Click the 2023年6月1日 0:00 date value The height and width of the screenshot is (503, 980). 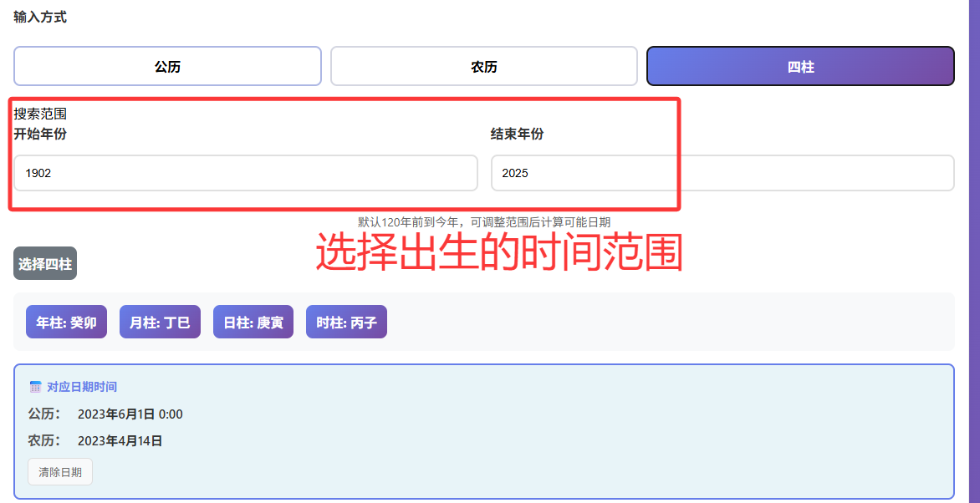pos(130,414)
